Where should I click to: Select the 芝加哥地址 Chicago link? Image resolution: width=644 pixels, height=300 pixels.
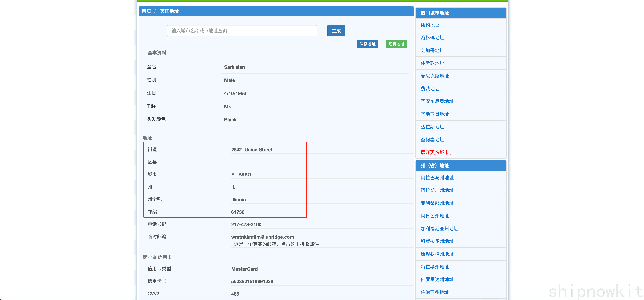[x=432, y=51]
